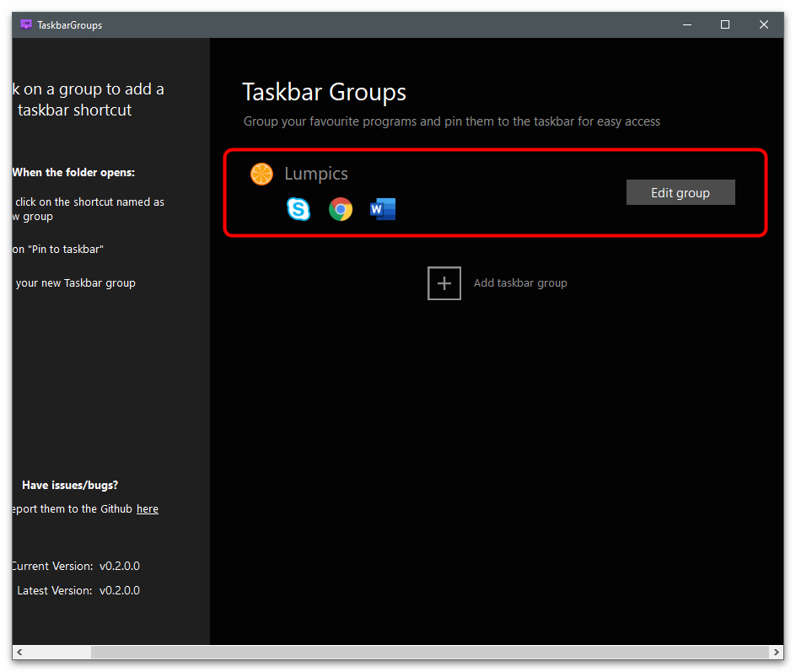The image size is (796, 672).
Task: Click the 'Group your favourite programs' subtitle
Action: [452, 121]
